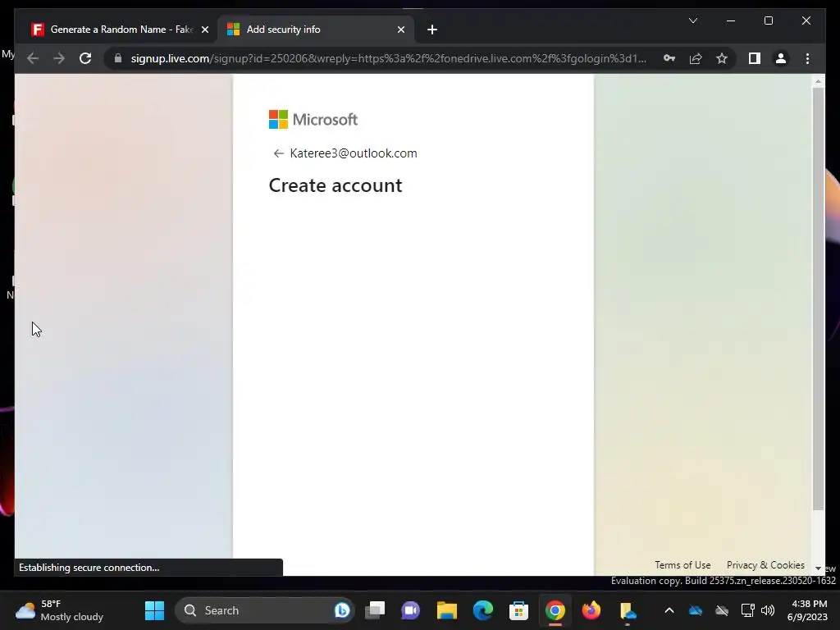Click the Microsoft logo
The height and width of the screenshot is (630, 840).
pyautogui.click(x=313, y=120)
